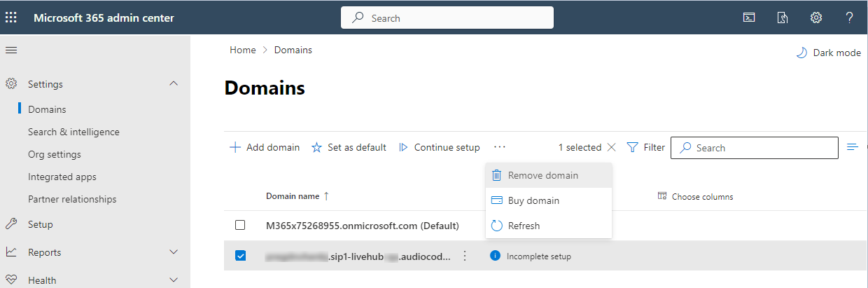
Task: Click the Set as default button
Action: pos(349,147)
